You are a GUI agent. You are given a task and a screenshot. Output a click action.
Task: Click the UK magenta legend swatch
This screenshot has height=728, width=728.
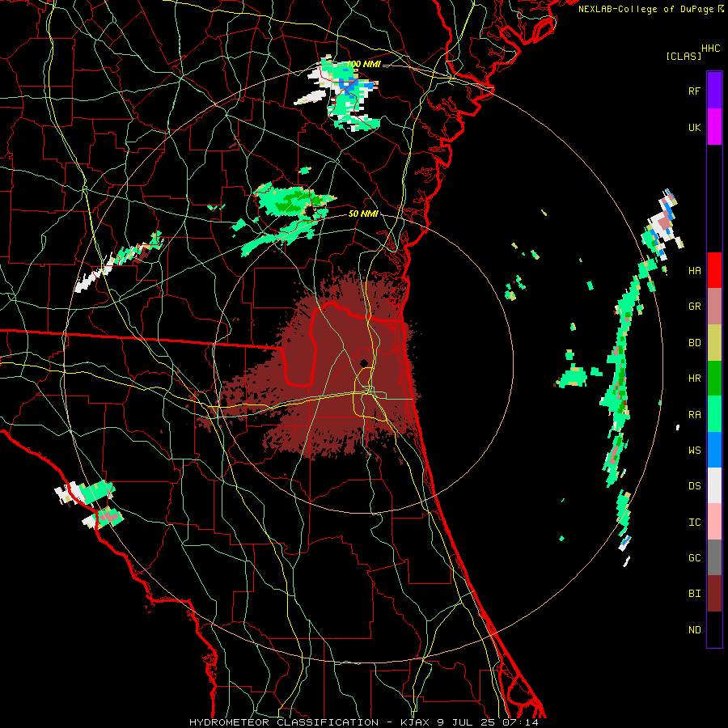click(x=714, y=127)
